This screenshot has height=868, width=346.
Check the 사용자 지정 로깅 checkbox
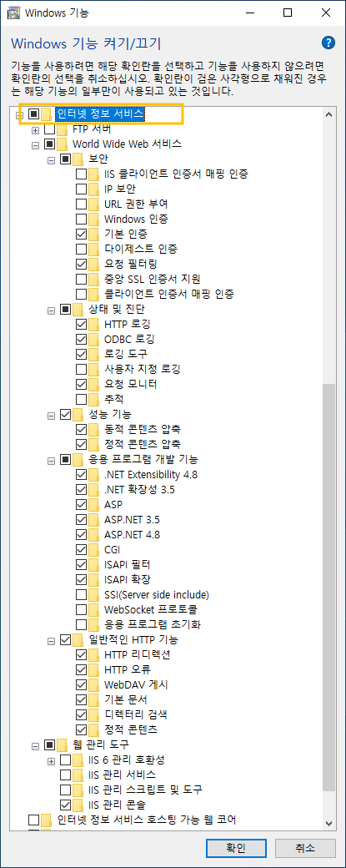pyautogui.click(x=81, y=369)
